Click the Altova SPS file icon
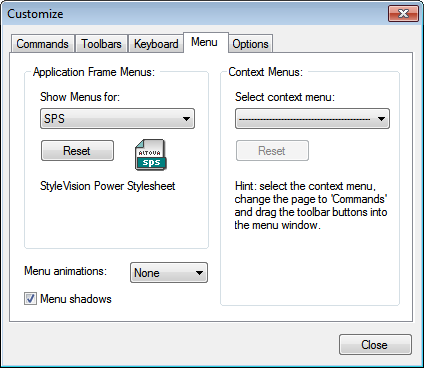 (x=151, y=155)
